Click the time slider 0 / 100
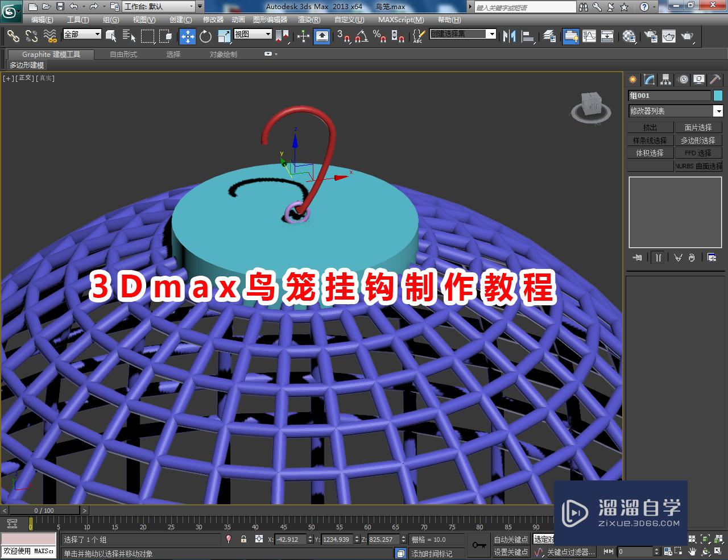 click(44, 511)
